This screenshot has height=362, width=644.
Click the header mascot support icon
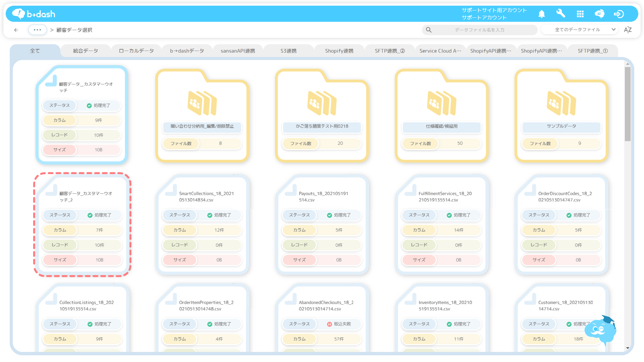coord(599,14)
